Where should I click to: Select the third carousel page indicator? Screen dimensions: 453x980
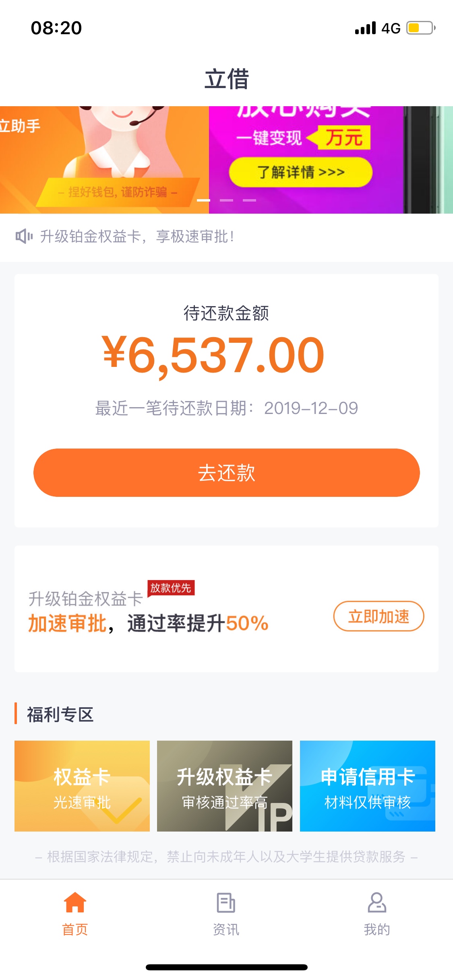point(249,200)
